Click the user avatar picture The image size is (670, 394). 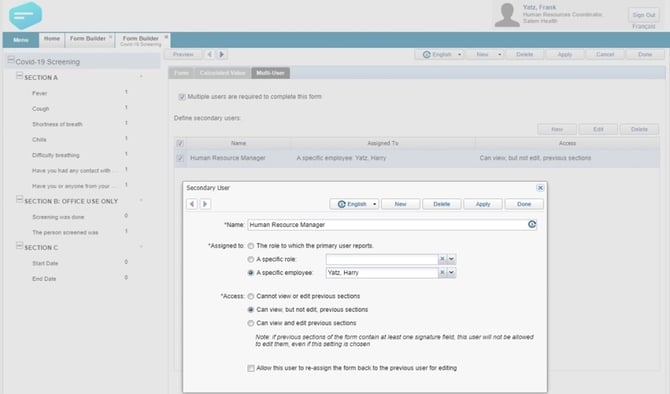pos(507,15)
